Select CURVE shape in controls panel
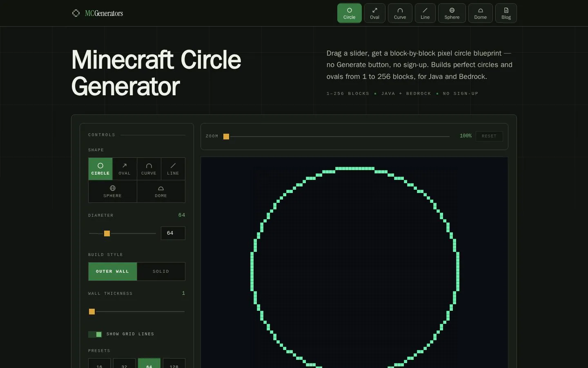The image size is (588, 368). click(149, 169)
